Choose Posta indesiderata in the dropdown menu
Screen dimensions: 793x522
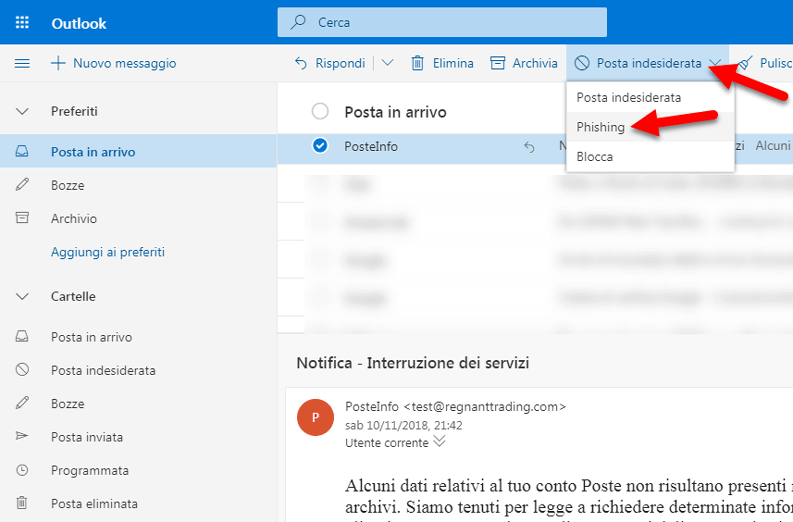(650, 97)
